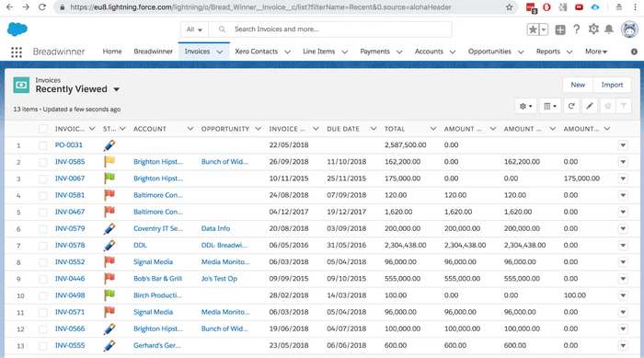The height and width of the screenshot is (358, 644).
Task: Click invoice date 09/09/2015
Action: 289,278
